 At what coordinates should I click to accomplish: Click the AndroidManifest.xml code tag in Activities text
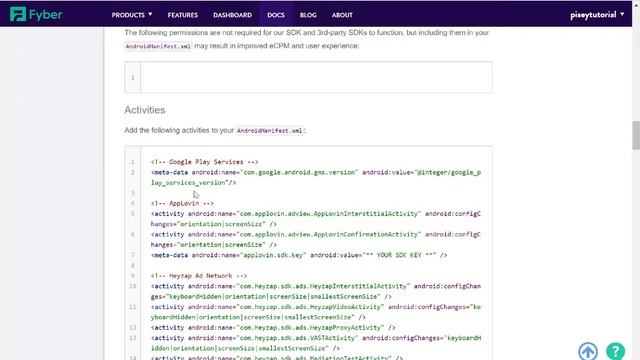tap(270, 131)
